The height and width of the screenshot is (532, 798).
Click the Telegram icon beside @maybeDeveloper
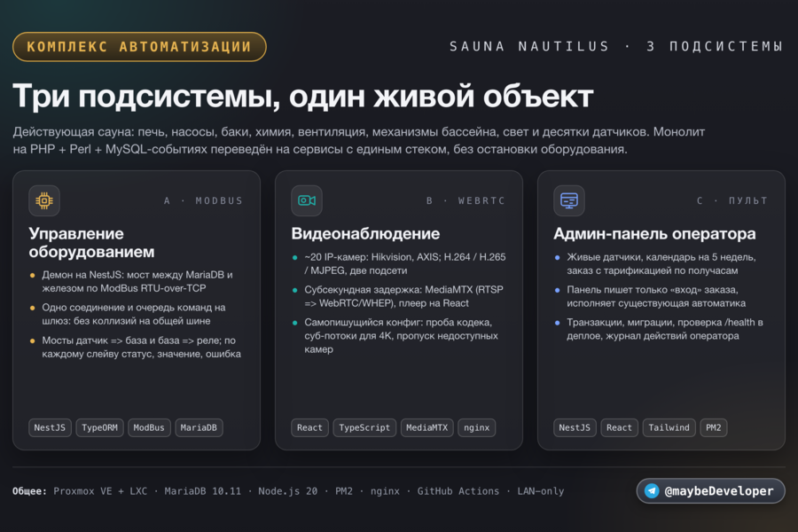[652, 490]
